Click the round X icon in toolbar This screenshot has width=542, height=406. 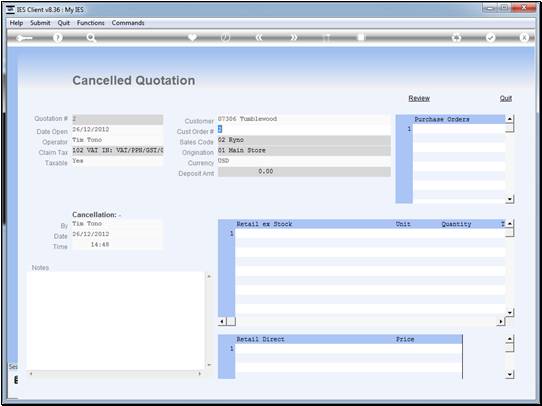pos(524,38)
